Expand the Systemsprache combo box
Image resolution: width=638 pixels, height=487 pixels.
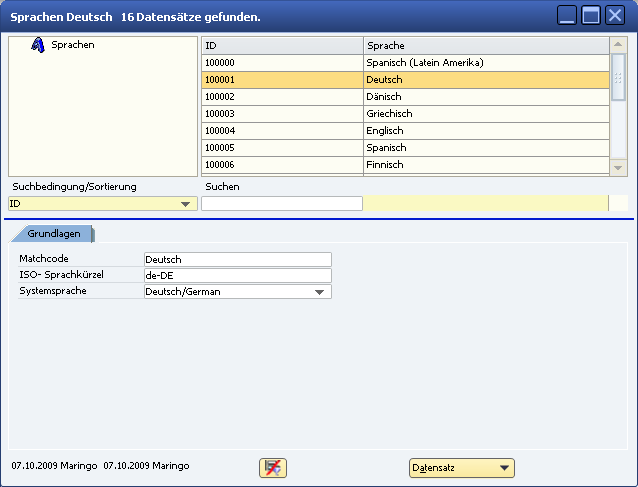point(320,292)
